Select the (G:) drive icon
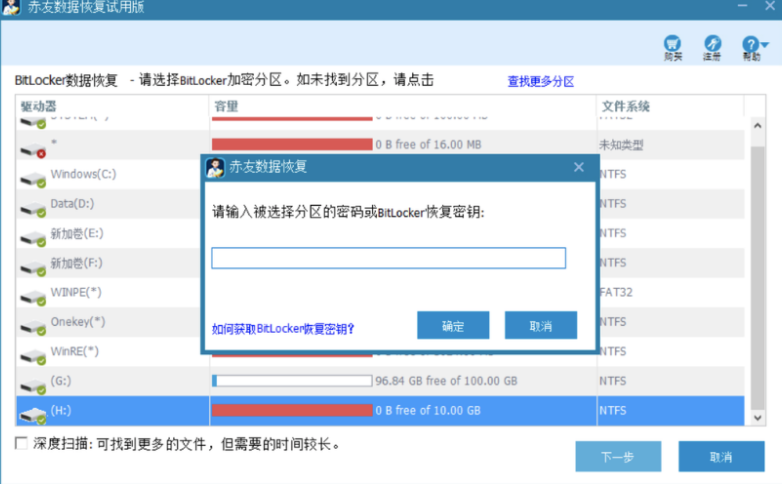 pos(33,386)
